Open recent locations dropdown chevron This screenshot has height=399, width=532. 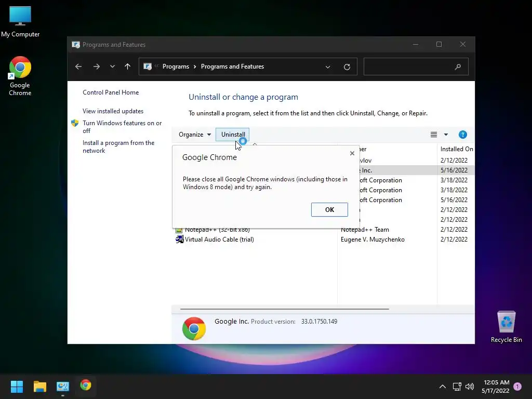[112, 66]
